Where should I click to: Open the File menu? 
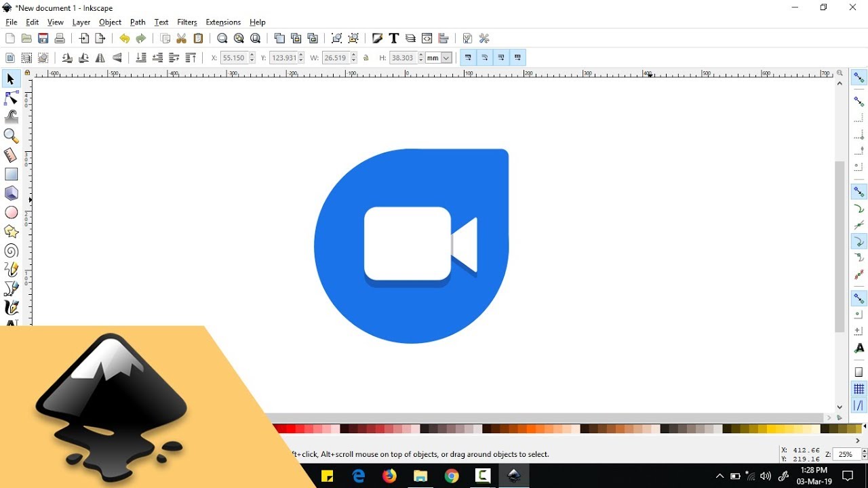pos(12,22)
